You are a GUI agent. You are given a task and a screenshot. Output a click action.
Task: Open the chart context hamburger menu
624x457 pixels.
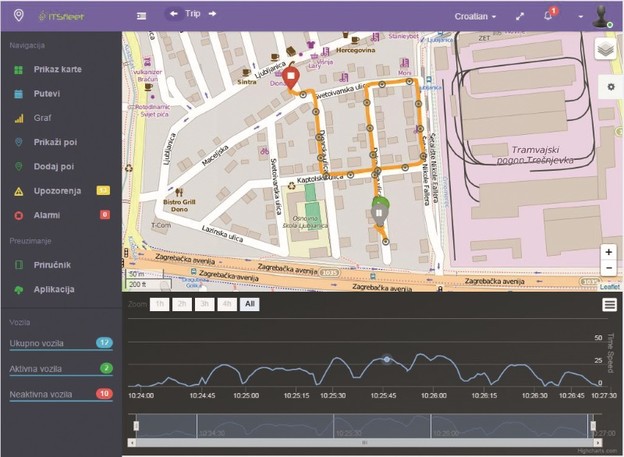tap(608, 304)
